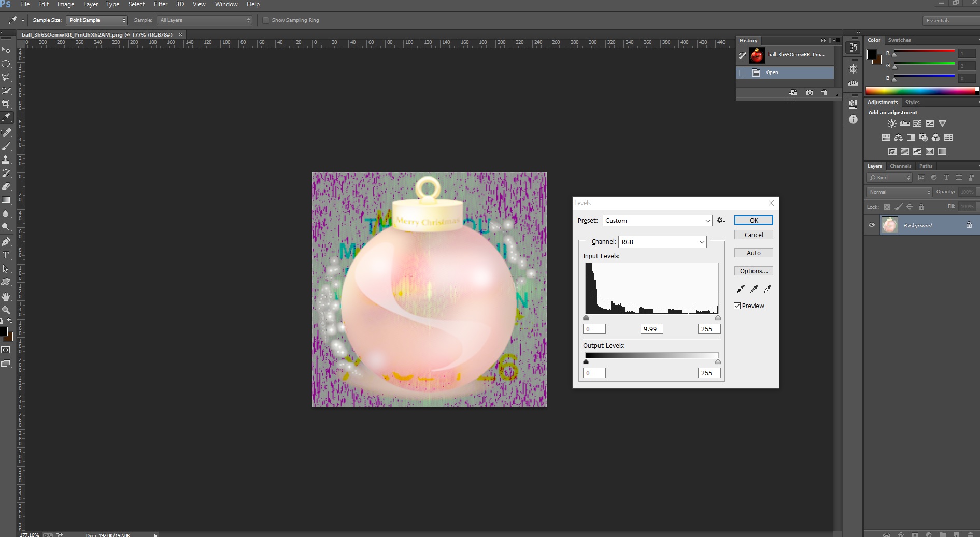This screenshot has height=537, width=980.
Task: Click Auto in the Levels dialog
Action: pyautogui.click(x=754, y=253)
